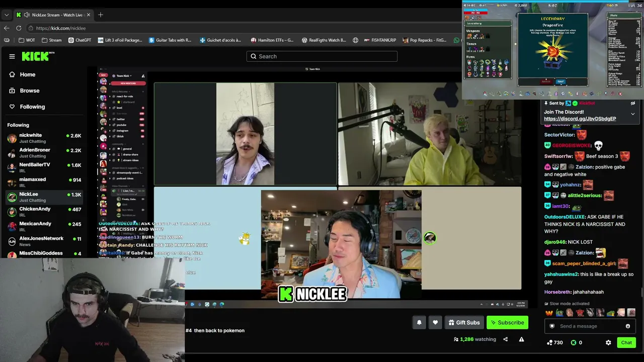Open the Hamilton ETFs bookmark
The width and height of the screenshot is (644, 362).
pos(272,40)
